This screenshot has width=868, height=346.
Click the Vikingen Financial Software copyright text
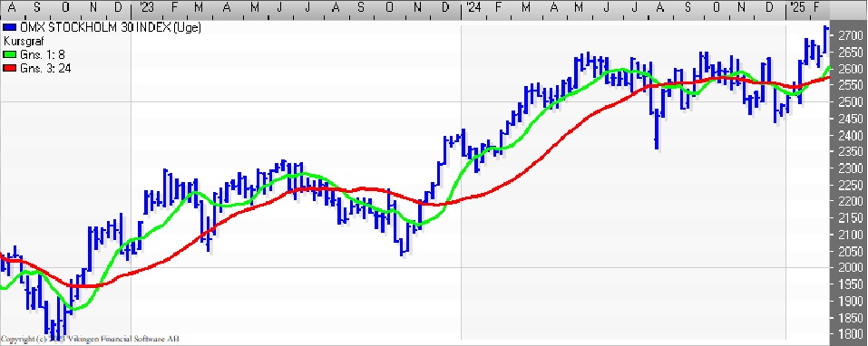[90, 339]
